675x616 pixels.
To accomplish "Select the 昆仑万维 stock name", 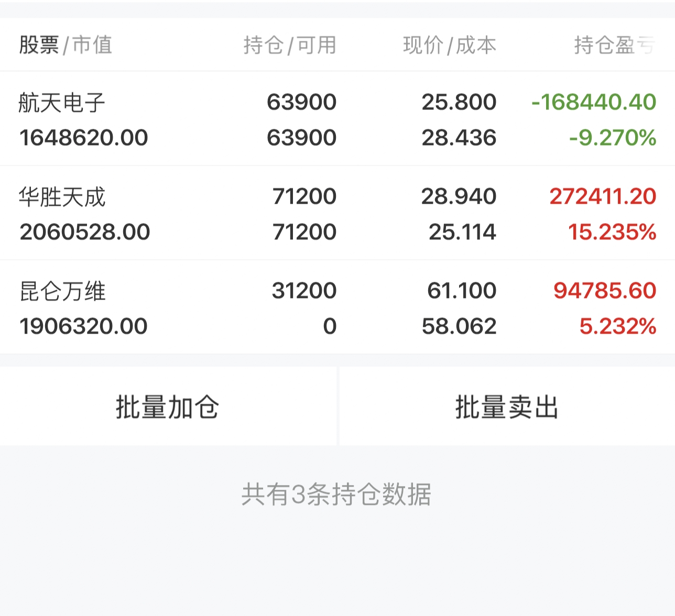I will coord(63,291).
